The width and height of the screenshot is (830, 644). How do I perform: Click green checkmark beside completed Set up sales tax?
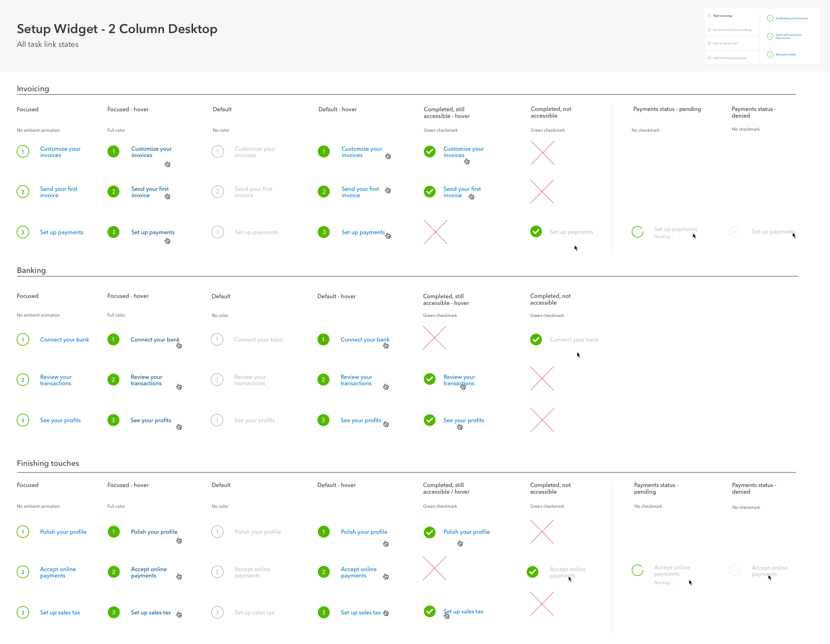pyautogui.click(x=429, y=611)
